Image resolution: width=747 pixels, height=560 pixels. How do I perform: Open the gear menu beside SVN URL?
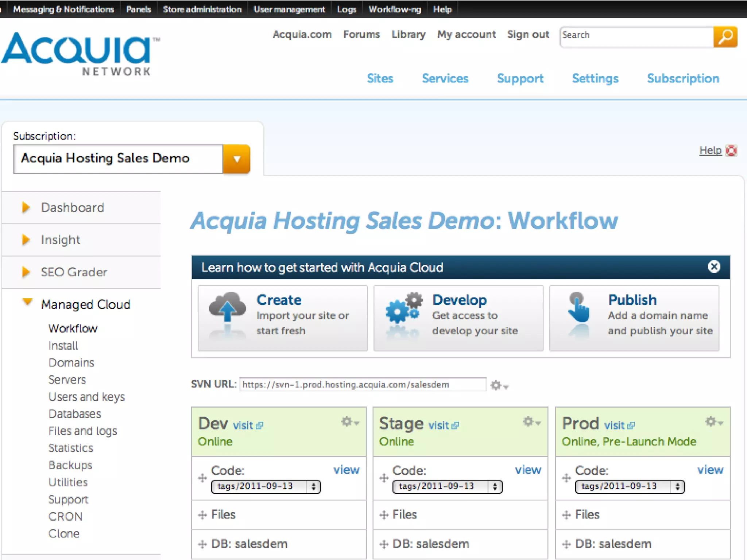[499, 385]
